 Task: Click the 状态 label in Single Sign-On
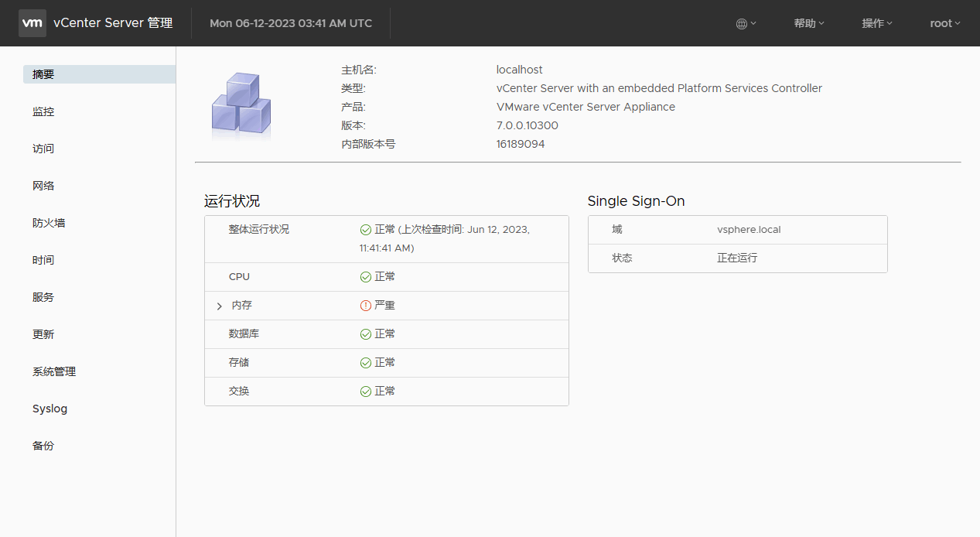[x=622, y=258]
